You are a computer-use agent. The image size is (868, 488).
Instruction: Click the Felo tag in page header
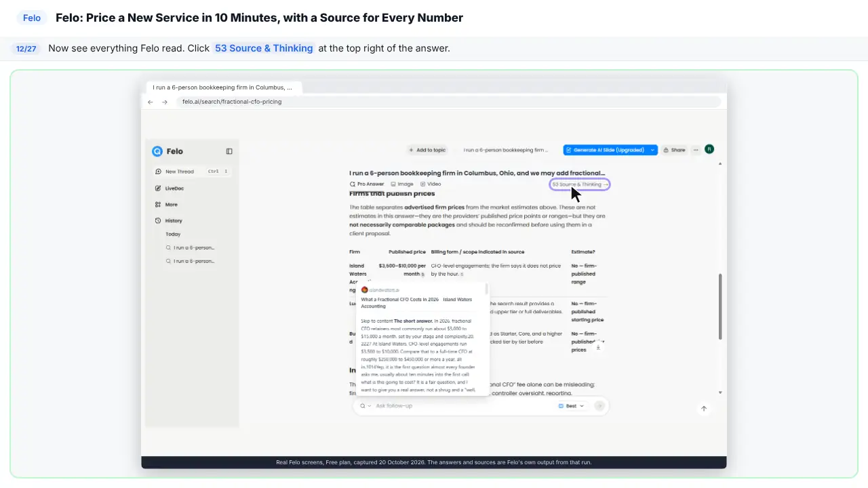click(32, 18)
